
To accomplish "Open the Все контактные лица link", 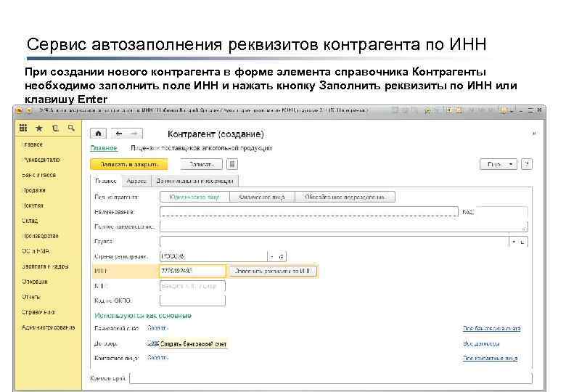I will [x=490, y=358].
